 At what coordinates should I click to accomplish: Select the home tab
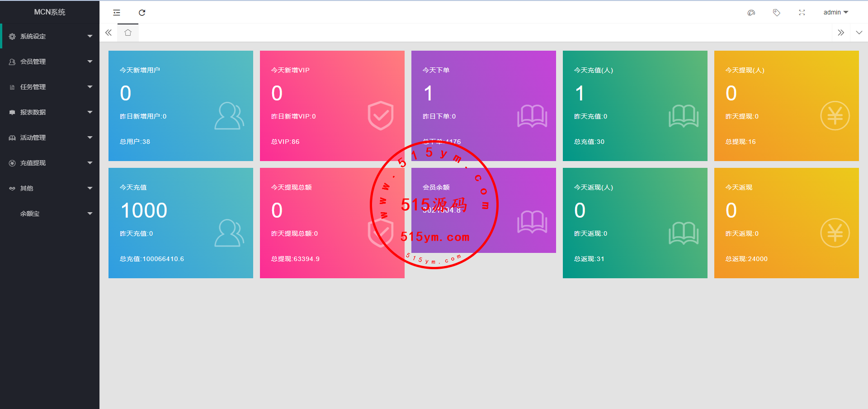pos(128,33)
